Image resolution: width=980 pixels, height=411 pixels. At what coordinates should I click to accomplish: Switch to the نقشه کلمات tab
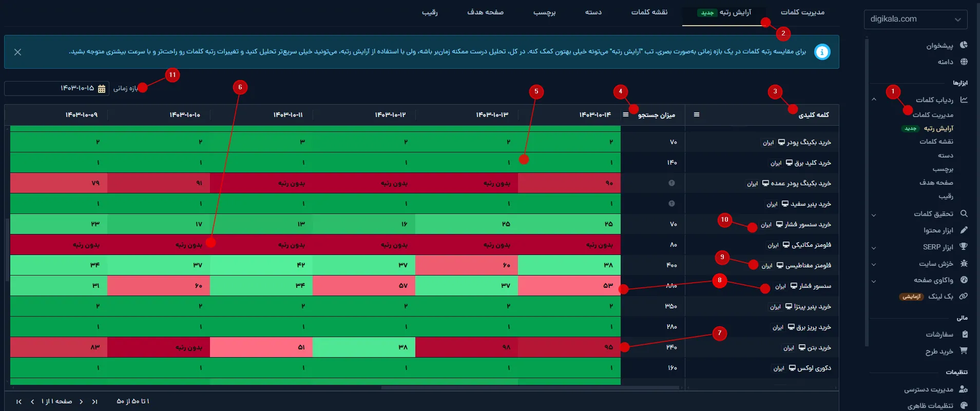tap(649, 12)
